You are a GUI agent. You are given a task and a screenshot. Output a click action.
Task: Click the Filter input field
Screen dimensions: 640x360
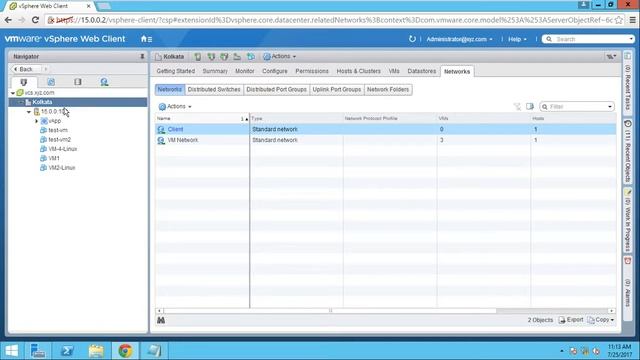577,107
